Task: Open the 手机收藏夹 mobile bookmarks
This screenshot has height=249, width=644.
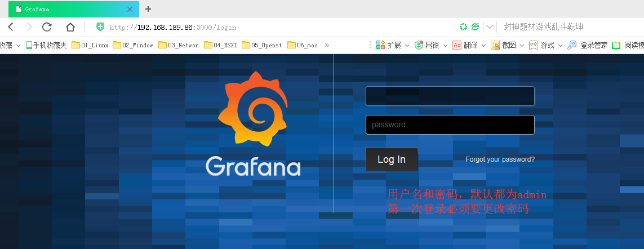Action: pos(46,45)
